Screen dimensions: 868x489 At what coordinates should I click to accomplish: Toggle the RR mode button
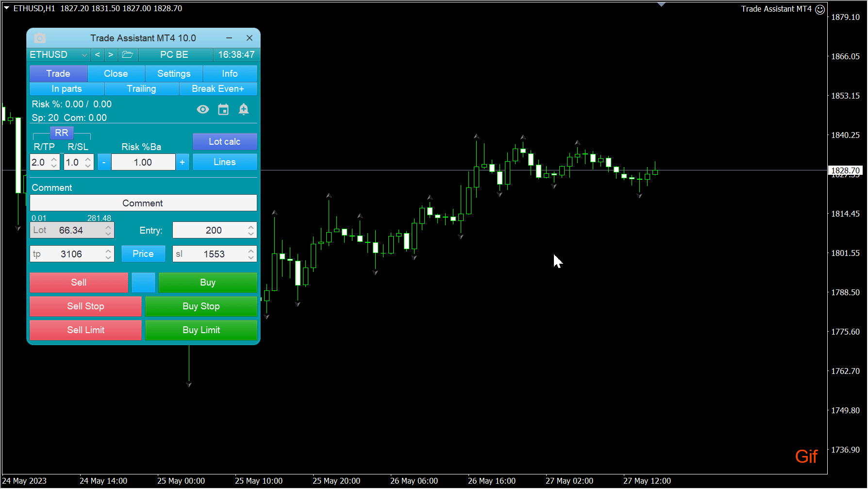click(62, 133)
